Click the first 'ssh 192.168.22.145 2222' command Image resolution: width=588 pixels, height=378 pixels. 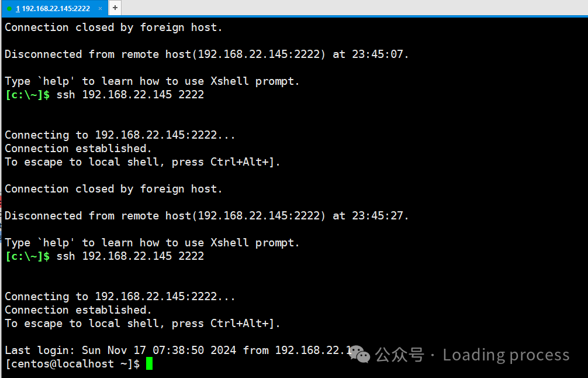pyautogui.click(x=130, y=95)
